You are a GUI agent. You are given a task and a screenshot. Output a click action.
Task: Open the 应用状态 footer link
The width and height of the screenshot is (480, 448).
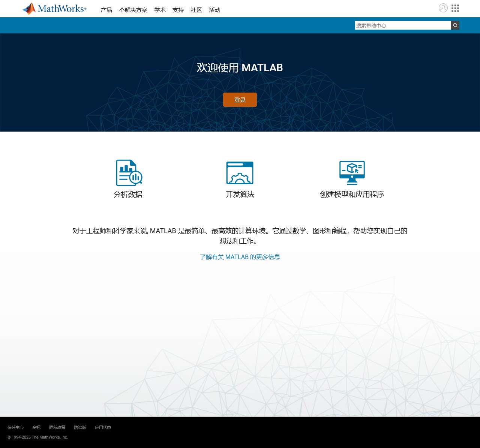103,427
